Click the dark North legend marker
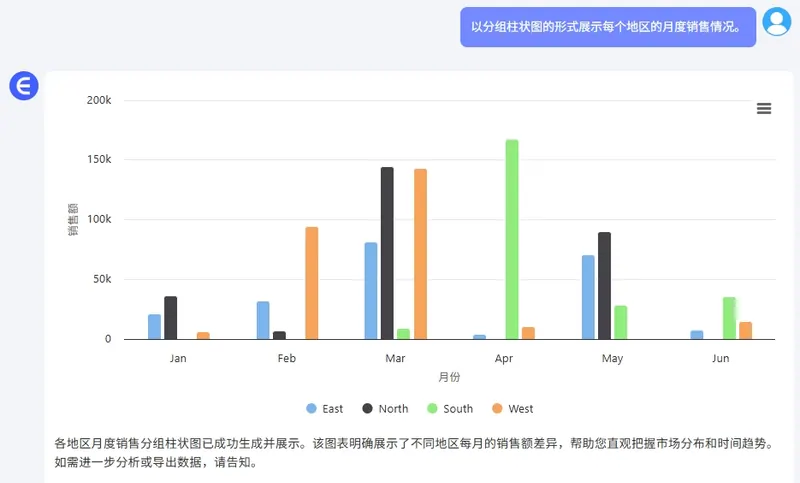 (367, 409)
